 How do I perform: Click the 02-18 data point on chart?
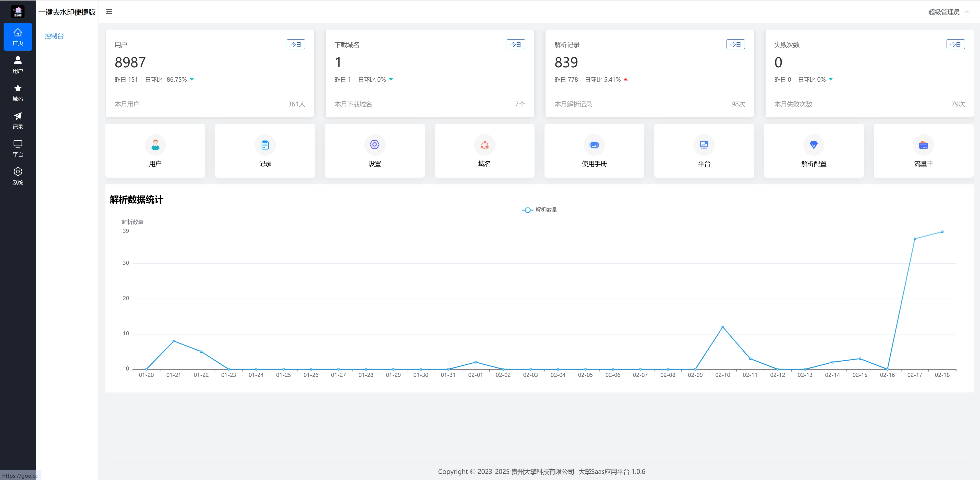[942, 232]
